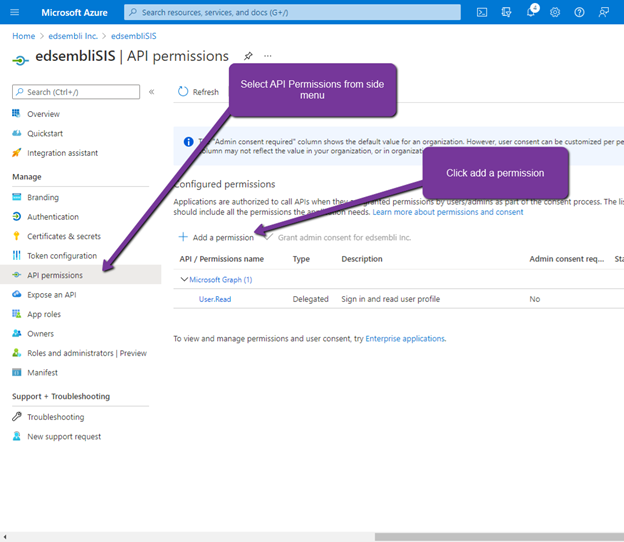Click the Quickstart cloud icon
This screenshot has height=542, width=624.
pos(16,133)
